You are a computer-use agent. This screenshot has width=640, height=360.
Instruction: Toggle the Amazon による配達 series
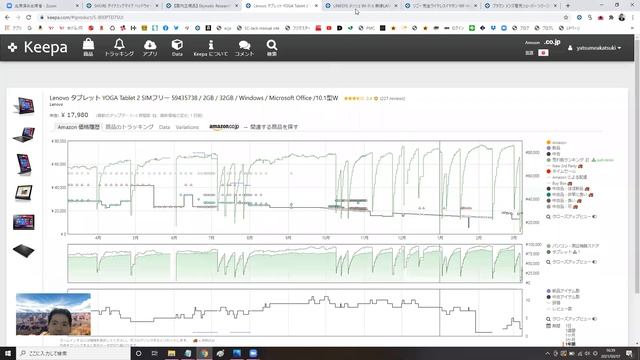click(x=567, y=177)
